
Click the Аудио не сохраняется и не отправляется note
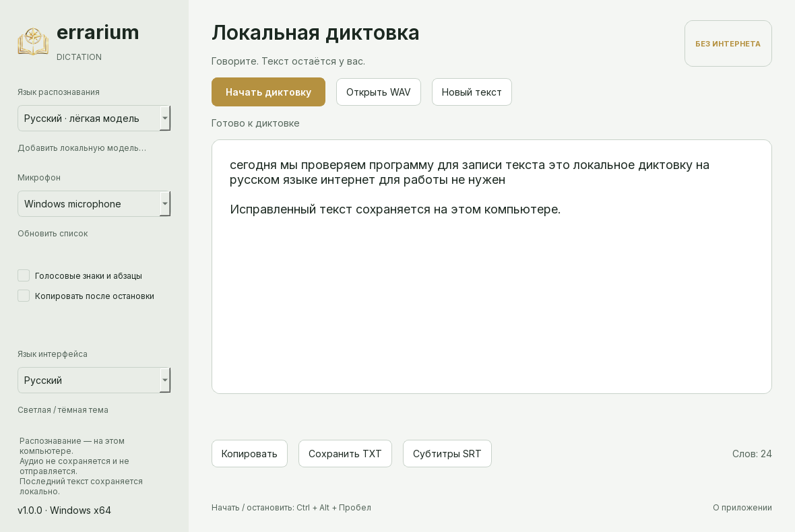click(x=74, y=466)
